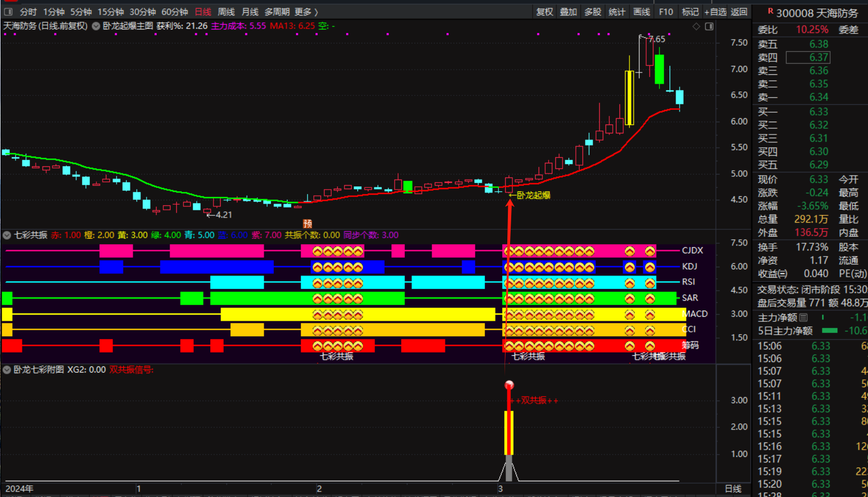Open the 卧龙起爆主图 indicator dropdown
This screenshot has height=497, width=868.
(x=96, y=26)
